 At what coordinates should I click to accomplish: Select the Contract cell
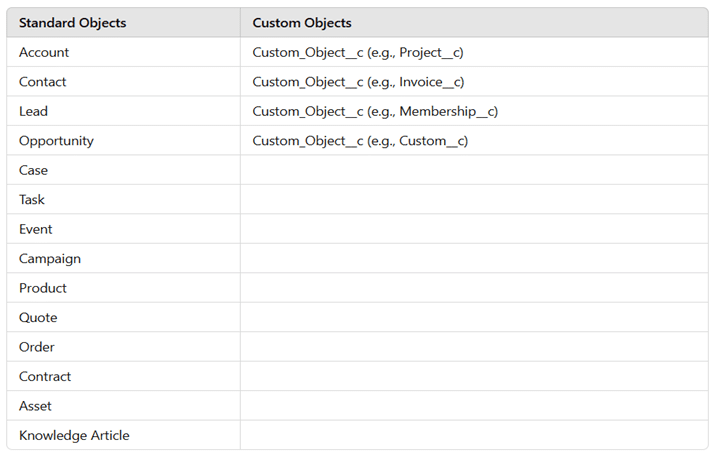45,377
